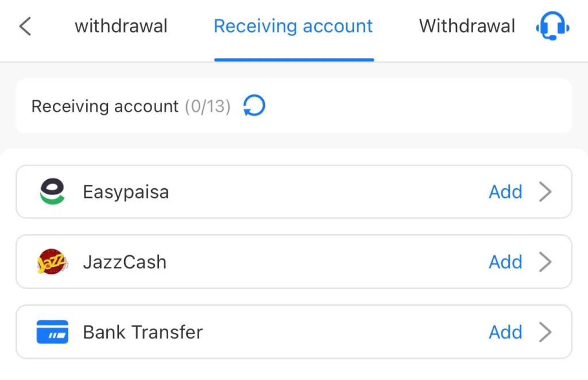Select the refresh icon beside account count
Screen dimensions: 588x380
coord(253,106)
